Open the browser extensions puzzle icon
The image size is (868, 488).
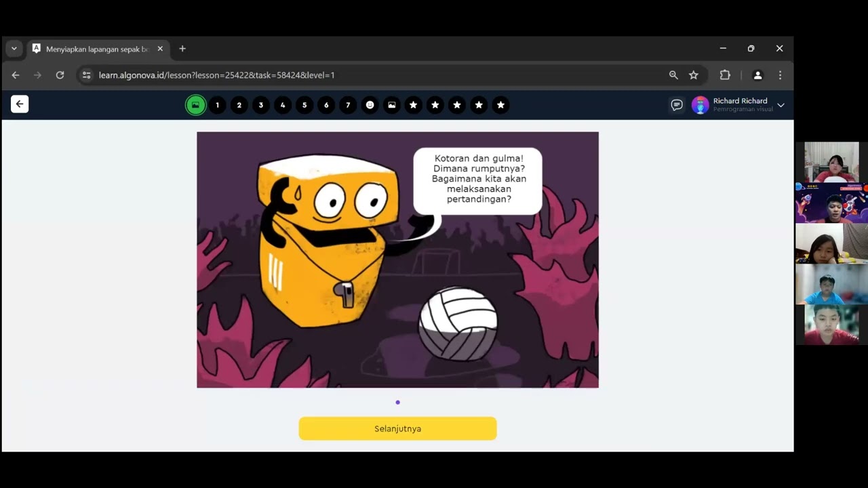tap(725, 75)
